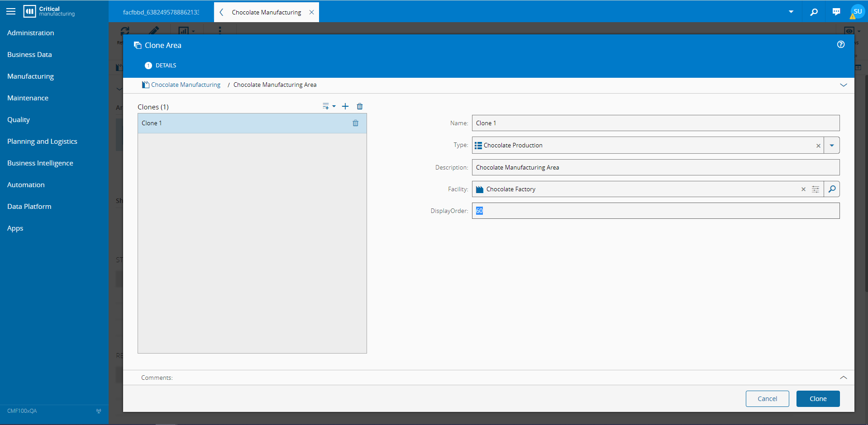Cancel the Clone Area dialog

tap(767, 399)
